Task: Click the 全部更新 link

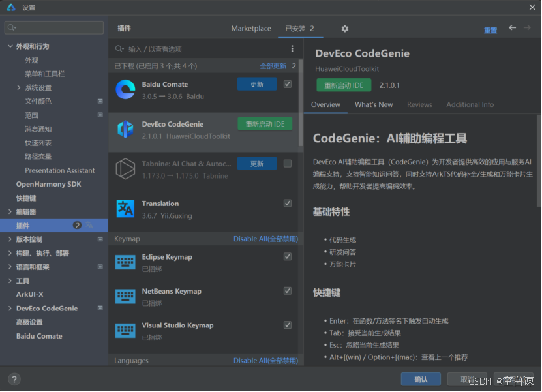Action: tap(273, 66)
